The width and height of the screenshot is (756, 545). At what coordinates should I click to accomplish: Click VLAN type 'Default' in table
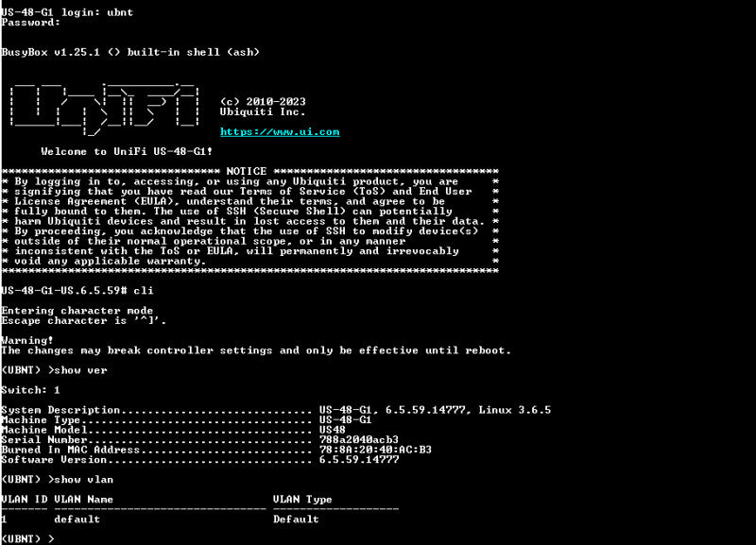pos(296,519)
